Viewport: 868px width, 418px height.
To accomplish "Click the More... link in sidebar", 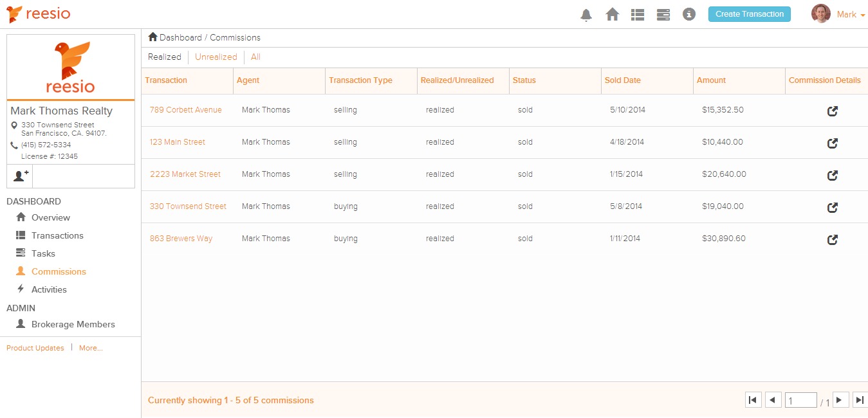I will click(x=91, y=348).
